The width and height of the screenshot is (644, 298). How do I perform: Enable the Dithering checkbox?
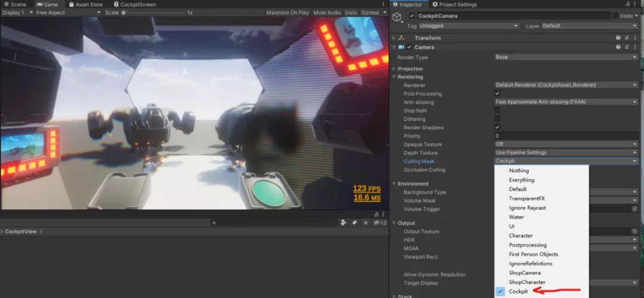497,119
